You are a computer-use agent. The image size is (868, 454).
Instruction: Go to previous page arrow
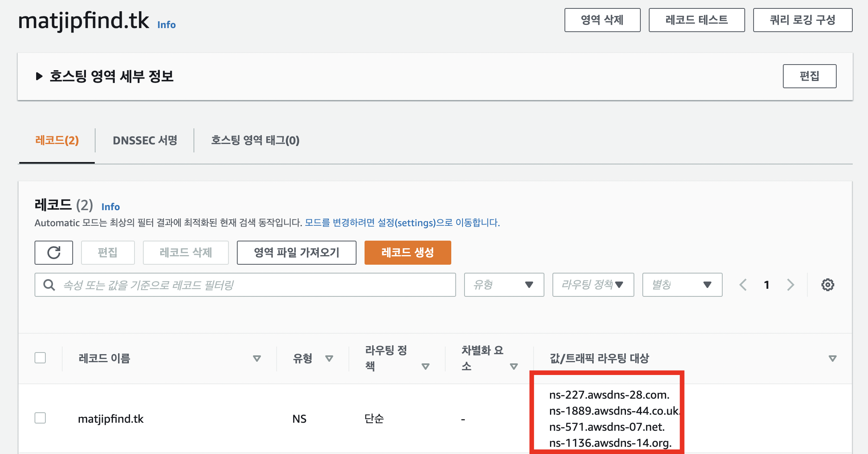743,285
